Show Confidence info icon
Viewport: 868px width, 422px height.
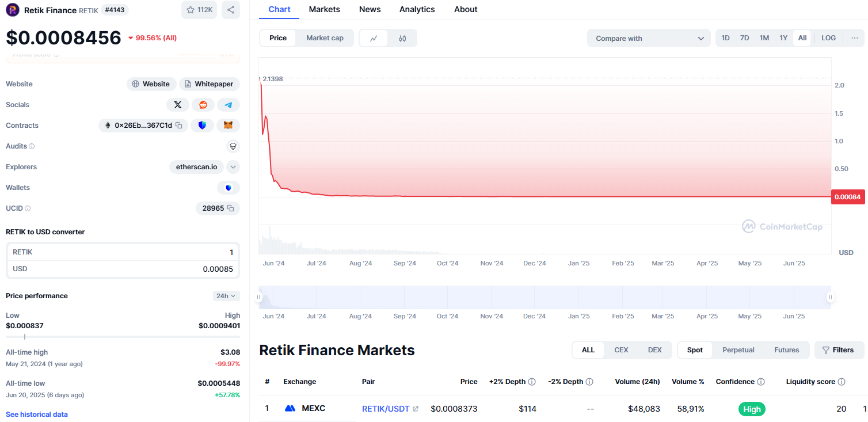[x=761, y=382]
